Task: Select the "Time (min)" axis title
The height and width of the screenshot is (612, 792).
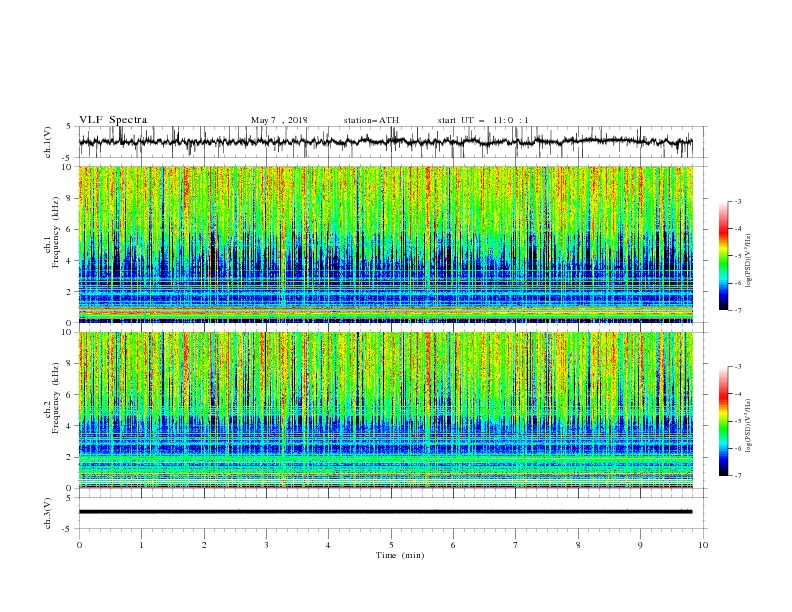Action: click(400, 555)
